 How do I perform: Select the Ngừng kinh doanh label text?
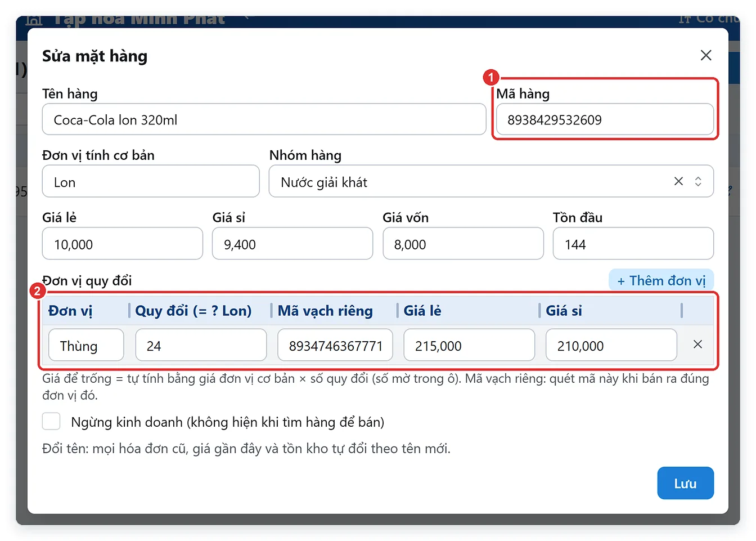pos(228,422)
